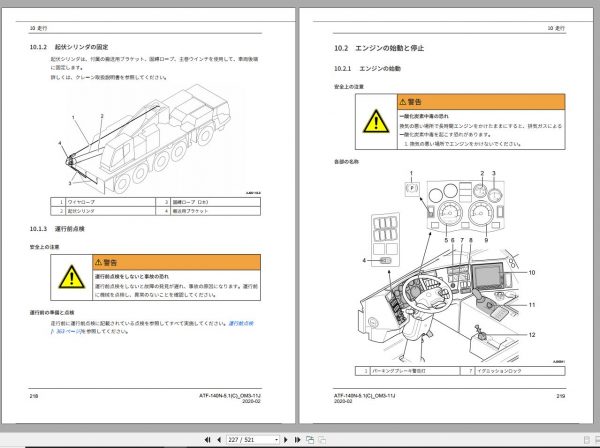The image size is (600, 448).
Task: Click the greyed go to next view icon
Action: click(x=323, y=440)
